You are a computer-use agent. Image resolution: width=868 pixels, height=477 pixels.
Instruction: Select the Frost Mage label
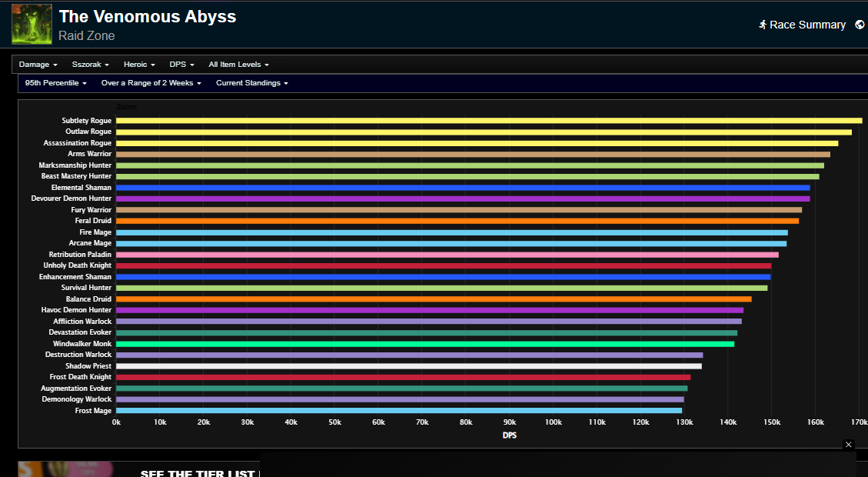pos(93,411)
